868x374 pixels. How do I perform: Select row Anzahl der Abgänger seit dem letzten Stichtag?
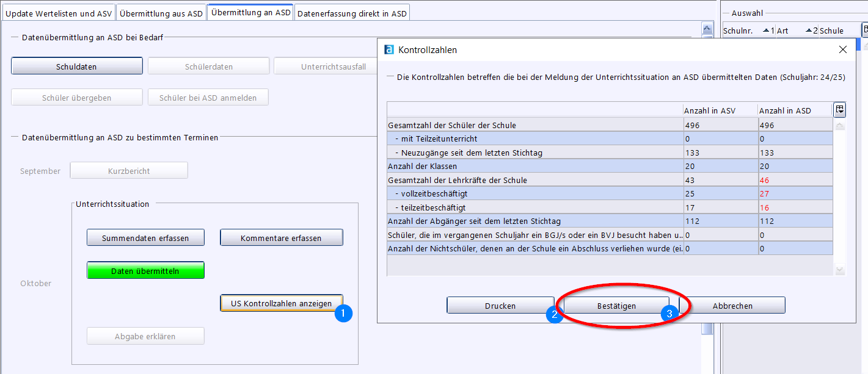[x=610, y=221]
